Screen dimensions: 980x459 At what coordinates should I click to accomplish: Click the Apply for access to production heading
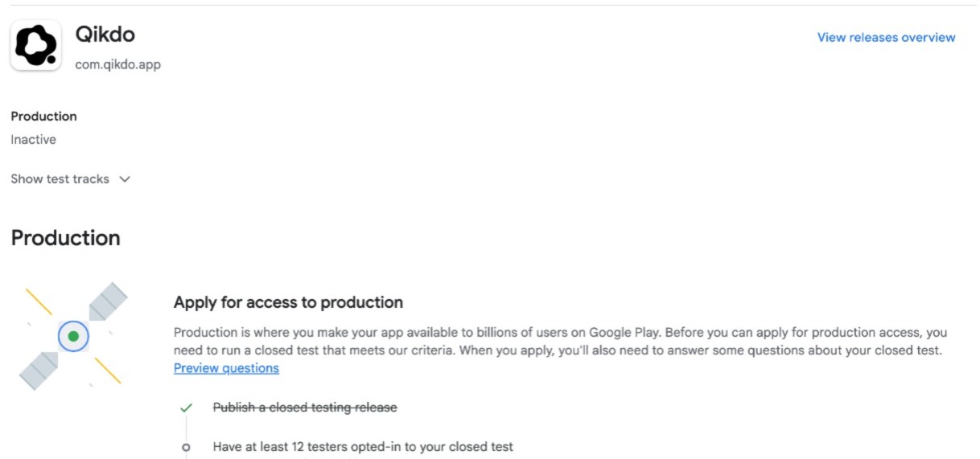click(288, 302)
